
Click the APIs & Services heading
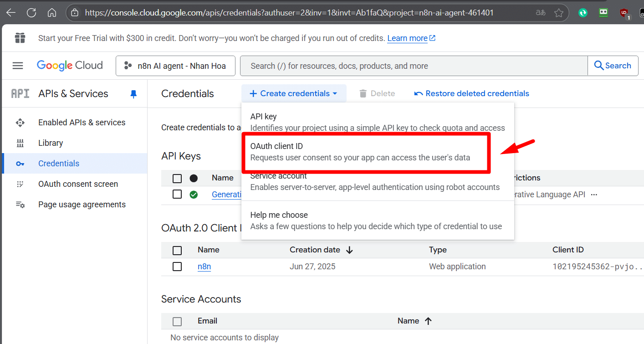pyautogui.click(x=73, y=93)
